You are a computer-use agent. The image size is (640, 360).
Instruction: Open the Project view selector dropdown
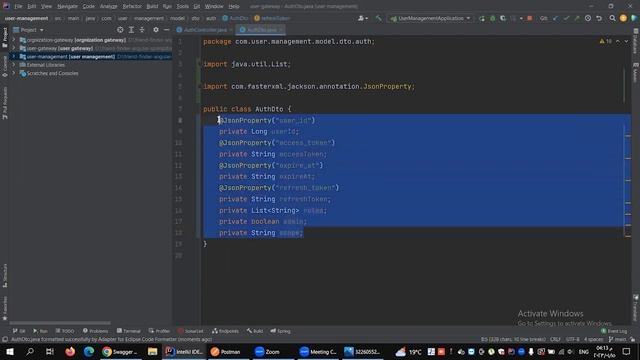(29, 30)
